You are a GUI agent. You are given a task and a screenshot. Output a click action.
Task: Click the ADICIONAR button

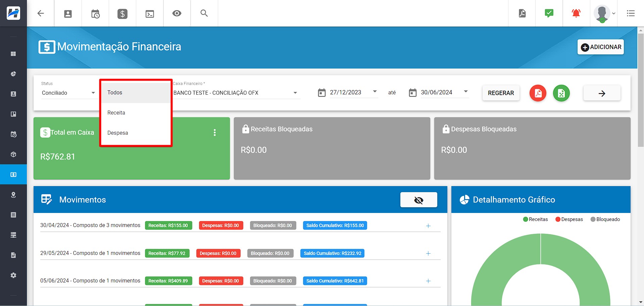601,47
